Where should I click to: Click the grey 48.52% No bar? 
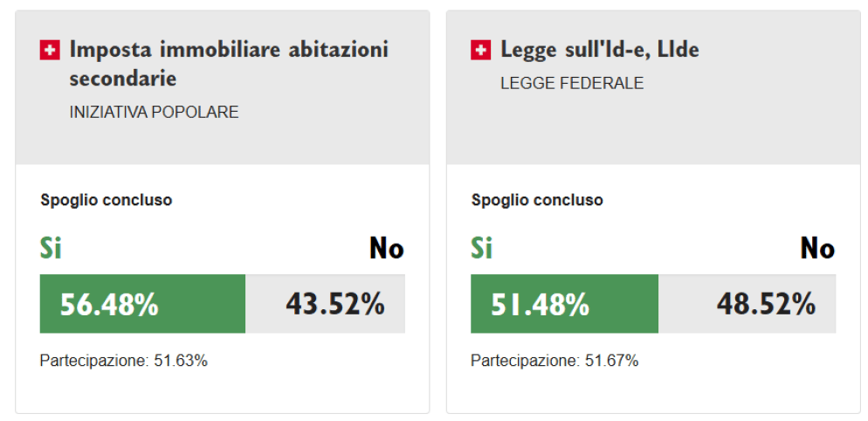pyautogui.click(x=747, y=304)
